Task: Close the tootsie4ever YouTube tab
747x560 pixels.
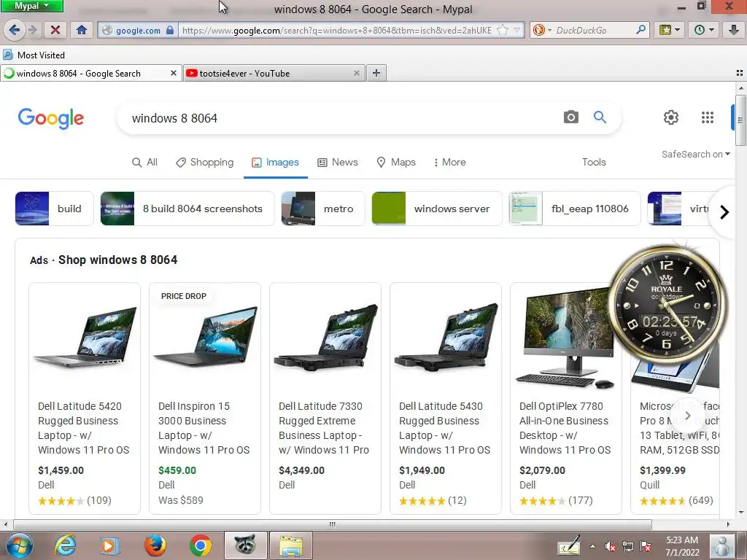Action: tap(356, 73)
